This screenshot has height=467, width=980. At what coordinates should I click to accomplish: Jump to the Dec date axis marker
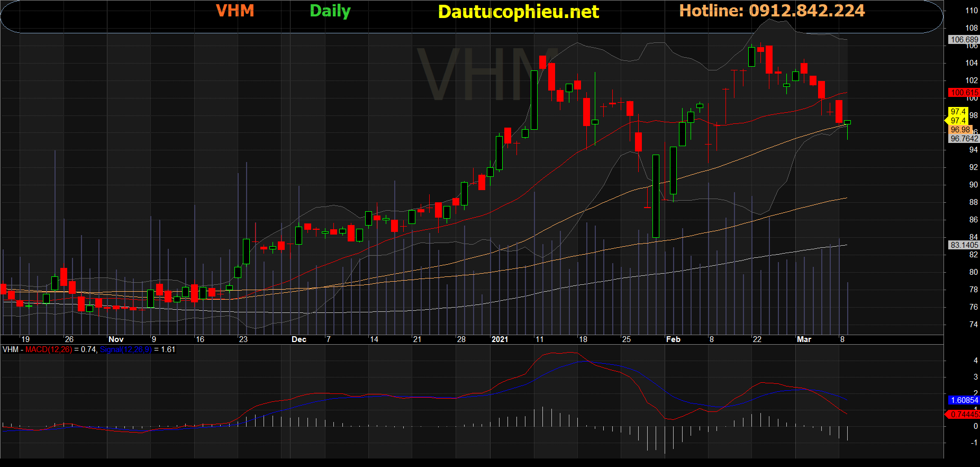tap(299, 339)
